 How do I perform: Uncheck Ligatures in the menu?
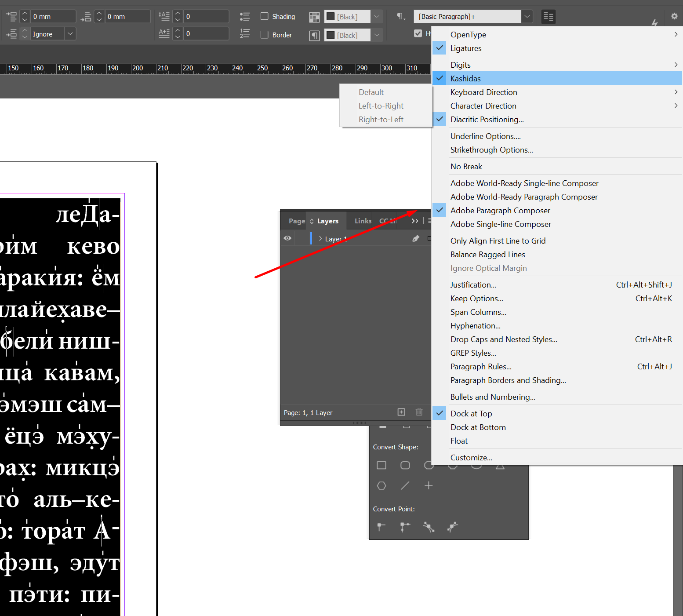tap(557, 48)
